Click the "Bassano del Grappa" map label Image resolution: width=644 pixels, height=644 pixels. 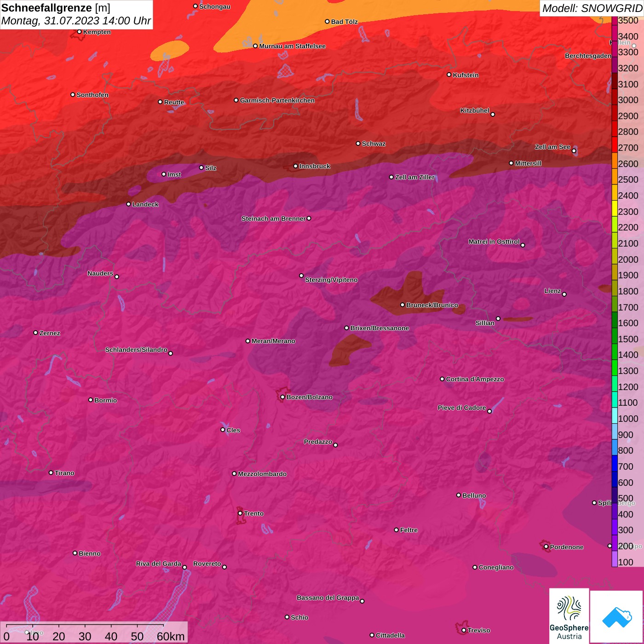click(x=328, y=598)
